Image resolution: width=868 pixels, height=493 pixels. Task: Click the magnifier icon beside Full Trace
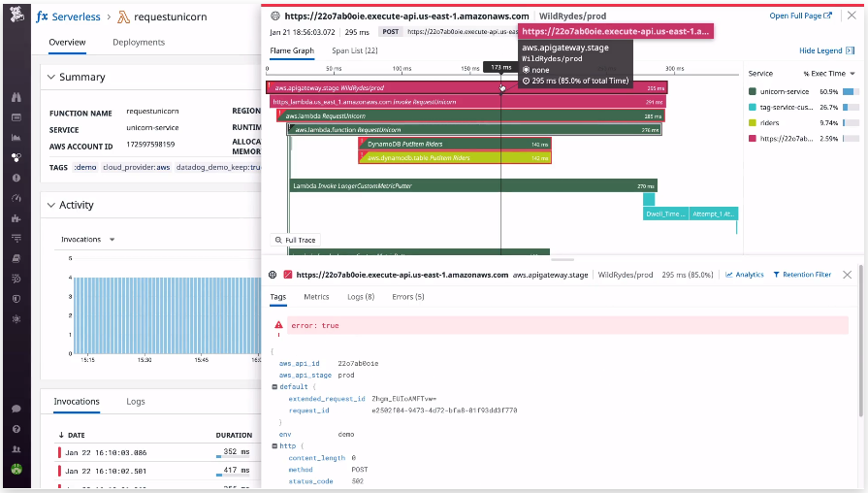[278, 240]
